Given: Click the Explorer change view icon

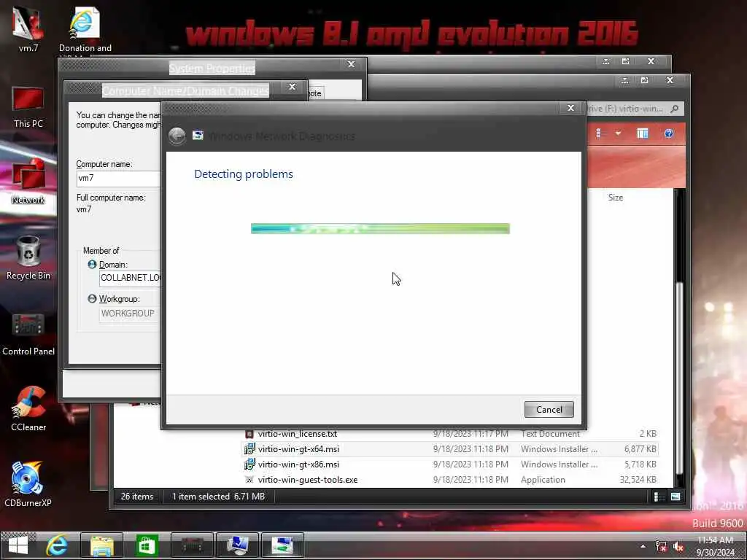Looking at the screenshot, I should coord(598,133).
